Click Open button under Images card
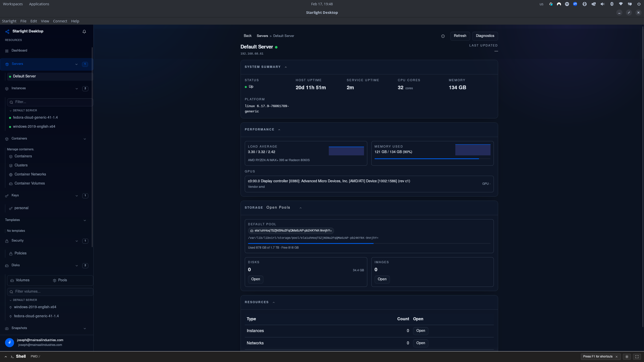This screenshot has height=362, width=644. [382, 279]
